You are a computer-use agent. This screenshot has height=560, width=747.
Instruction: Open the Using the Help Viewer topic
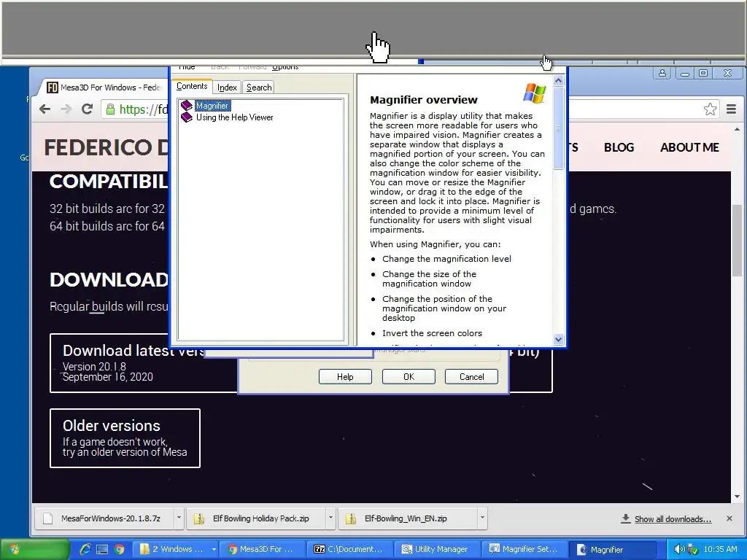(234, 117)
